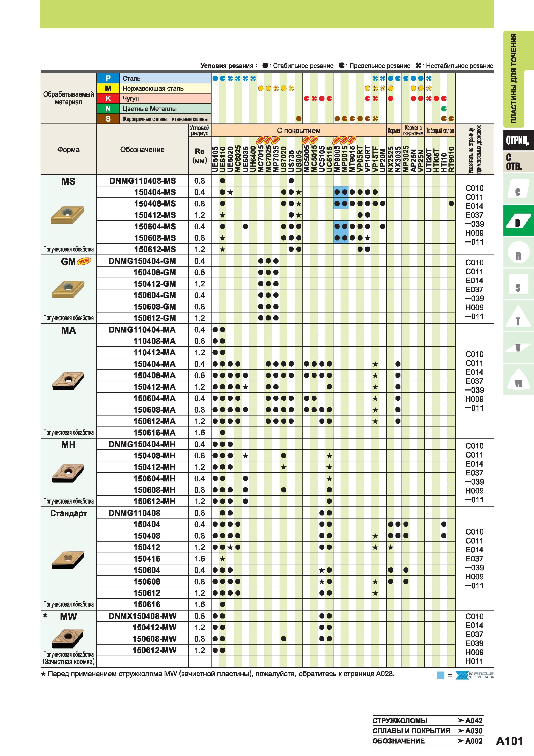Click the MW wiper insert image
Viewport: 534px width, 756px height.
pos(68,639)
